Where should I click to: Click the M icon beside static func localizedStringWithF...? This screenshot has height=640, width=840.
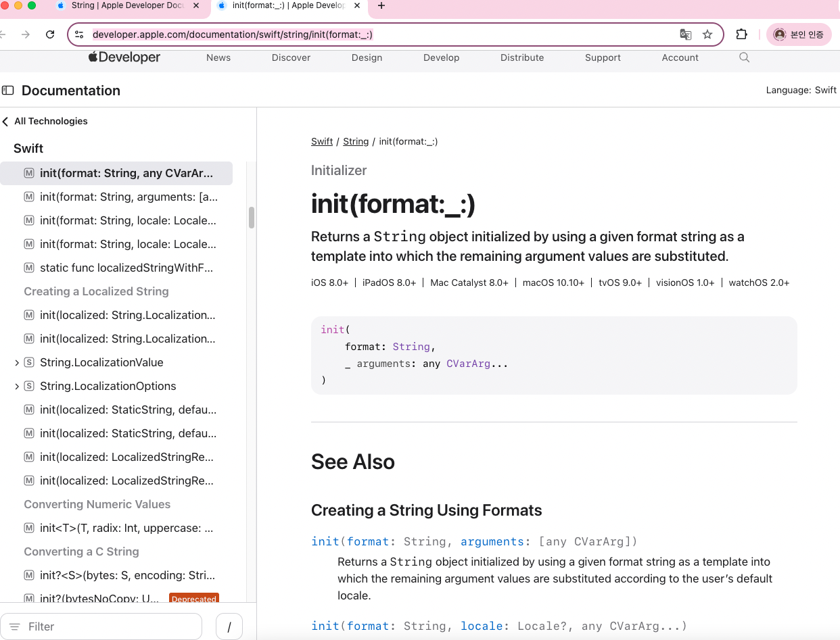[29, 268]
